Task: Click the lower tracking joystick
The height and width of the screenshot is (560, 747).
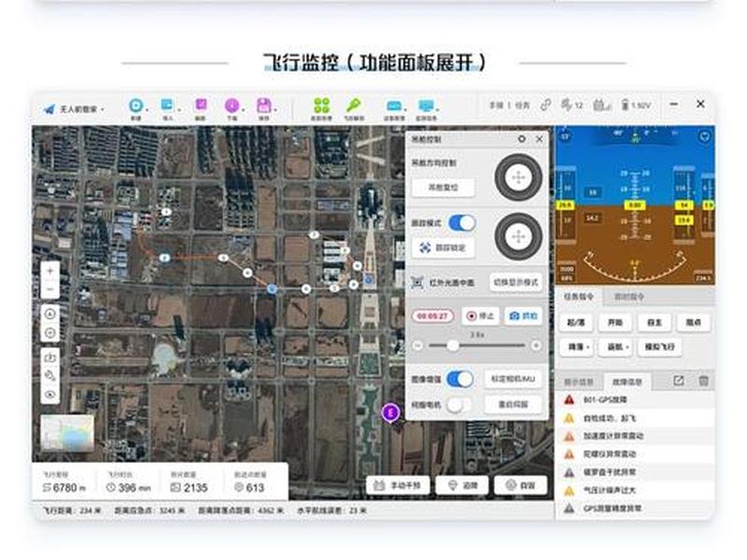Action: 518,236
